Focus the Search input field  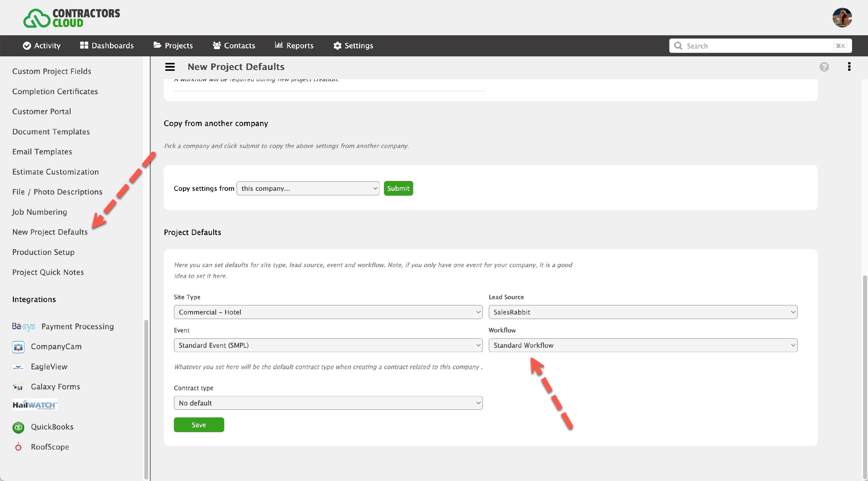(760, 46)
